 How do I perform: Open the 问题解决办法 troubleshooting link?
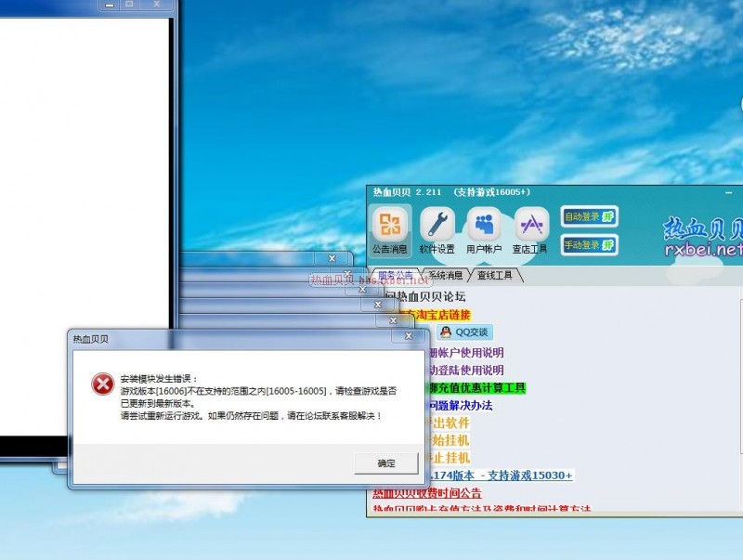coord(459,405)
